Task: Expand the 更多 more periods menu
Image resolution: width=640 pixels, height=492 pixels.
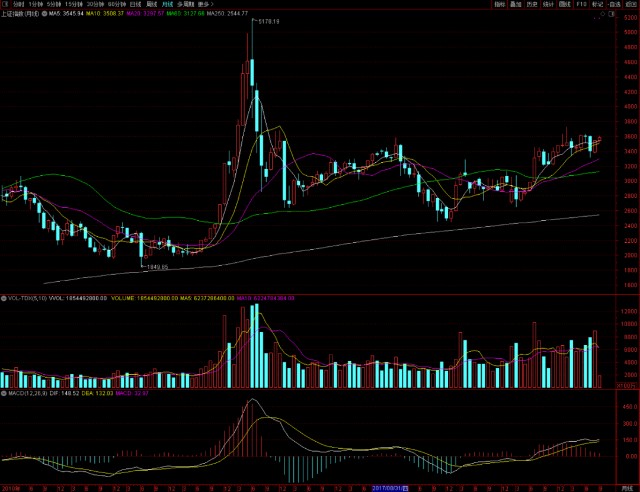Action: click(x=205, y=4)
